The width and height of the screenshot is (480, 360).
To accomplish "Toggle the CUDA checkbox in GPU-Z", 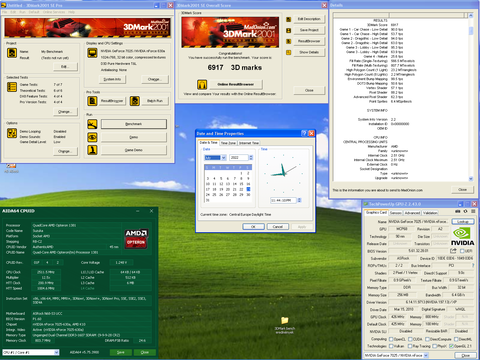I will pyautogui.click(x=411, y=339).
